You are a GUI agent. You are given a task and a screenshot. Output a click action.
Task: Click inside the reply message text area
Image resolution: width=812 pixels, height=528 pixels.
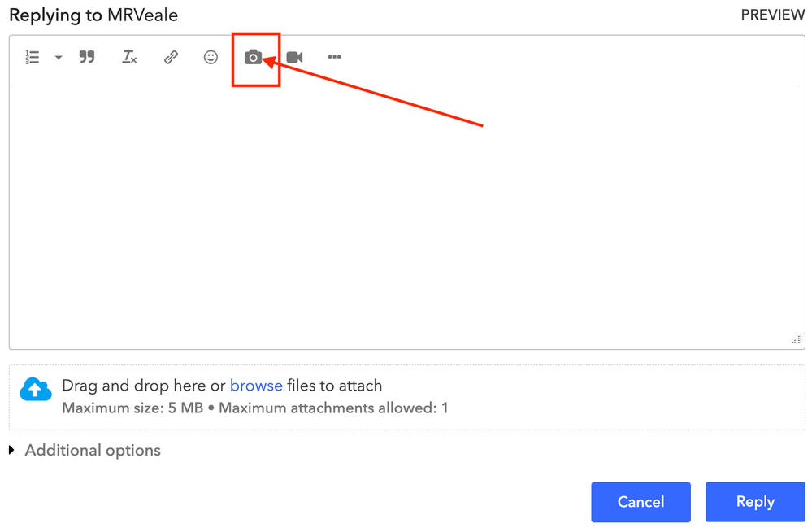coord(406,212)
